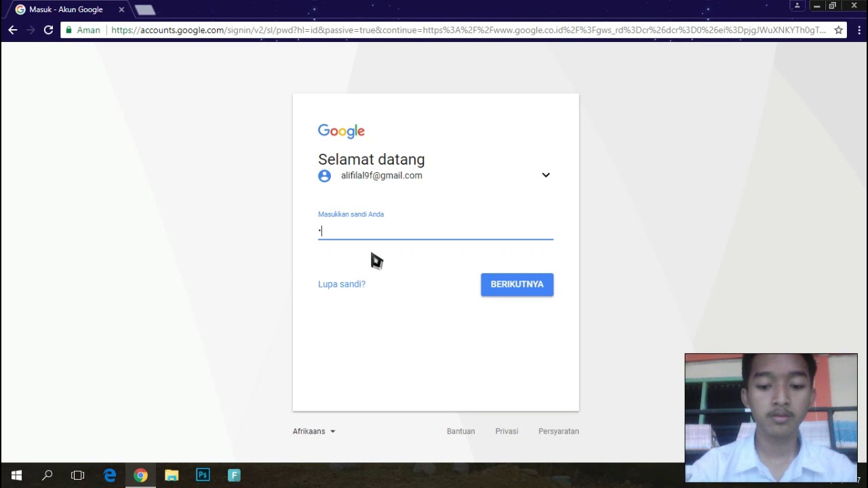
Task: Click Chrome icon in taskbar
Action: tap(140, 475)
